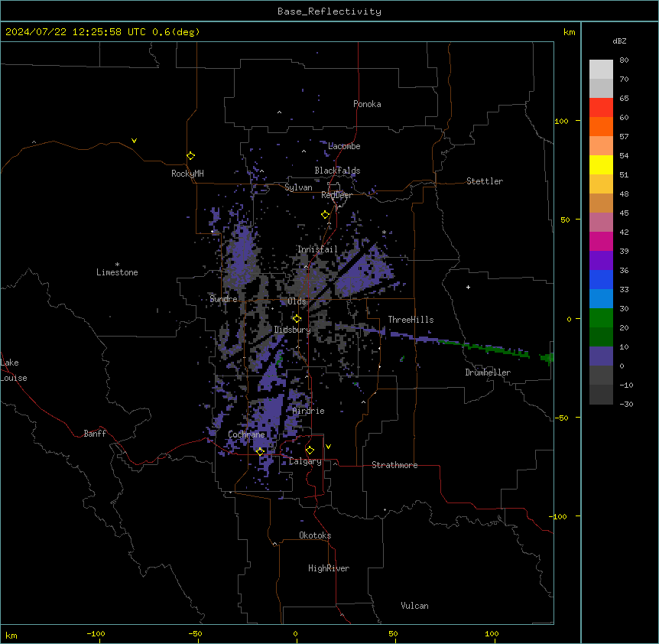
Task: Pick the yellow 54-51 dBZ legend swatch
Action: click(x=601, y=164)
